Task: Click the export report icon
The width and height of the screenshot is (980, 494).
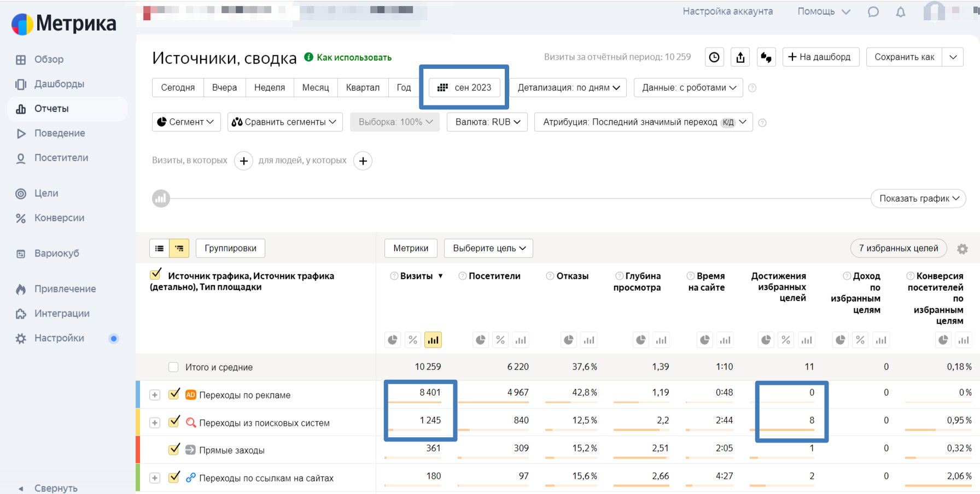Action: pos(740,57)
